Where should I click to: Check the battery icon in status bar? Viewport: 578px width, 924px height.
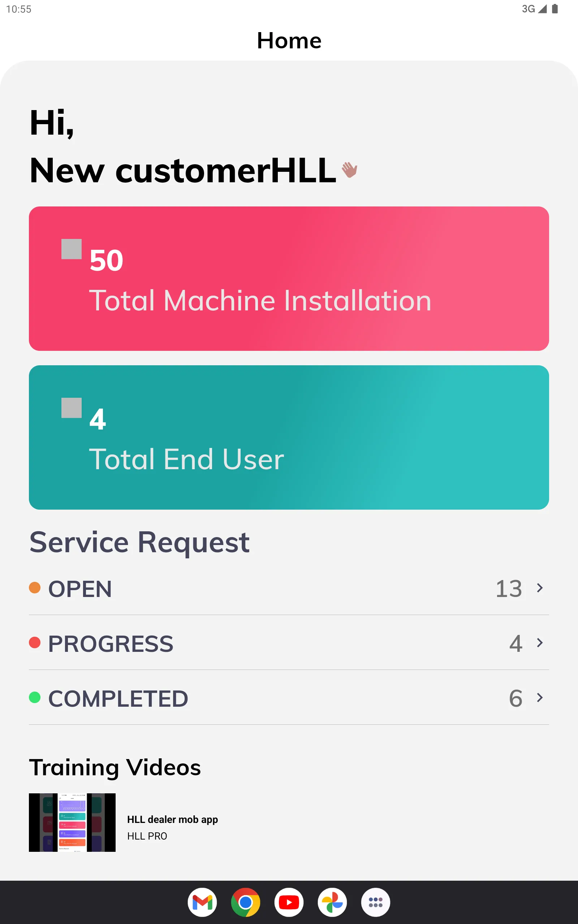coord(555,9)
